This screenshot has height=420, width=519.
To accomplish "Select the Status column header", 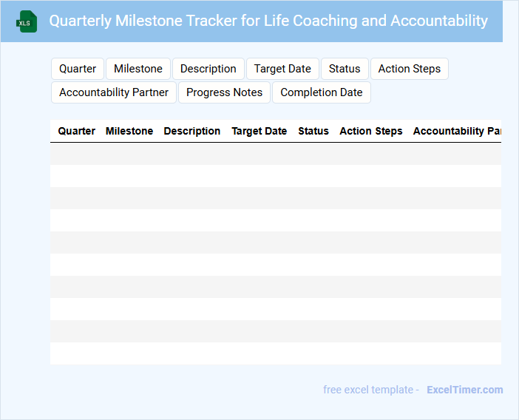I will point(313,131).
